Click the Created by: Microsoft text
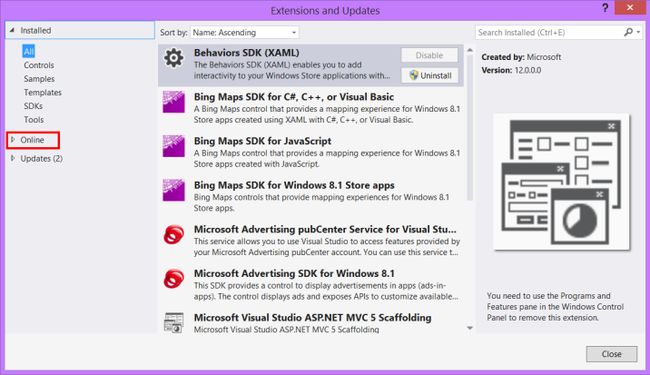Viewport: 650px width, 375px height. 521,57
